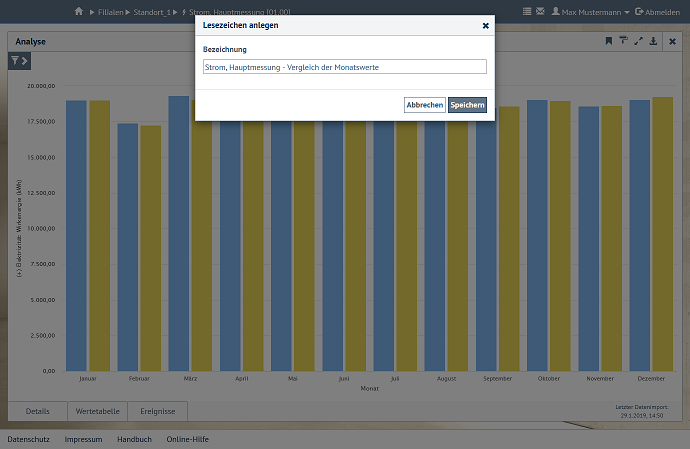Screen dimensions: 690x449
Task: Select the Details tab
Action: tap(38, 411)
